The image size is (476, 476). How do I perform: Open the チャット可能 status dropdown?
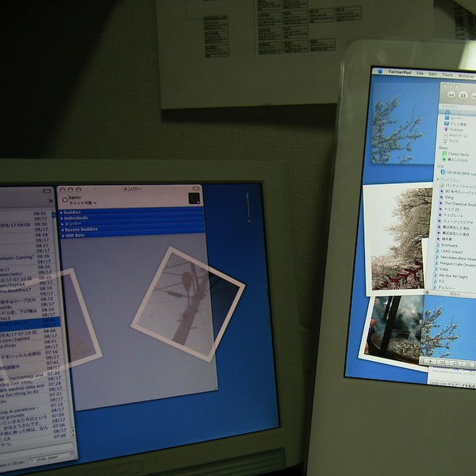click(x=83, y=203)
